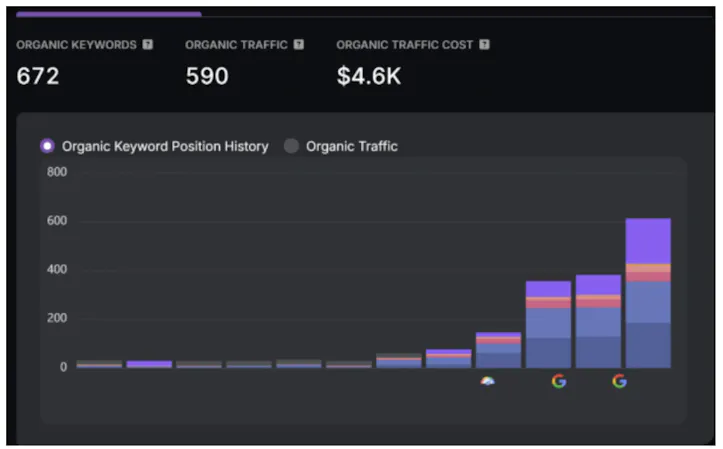Click the $4.6K organic traffic cost value
Viewport: 723px width, 449px height.
tap(368, 76)
